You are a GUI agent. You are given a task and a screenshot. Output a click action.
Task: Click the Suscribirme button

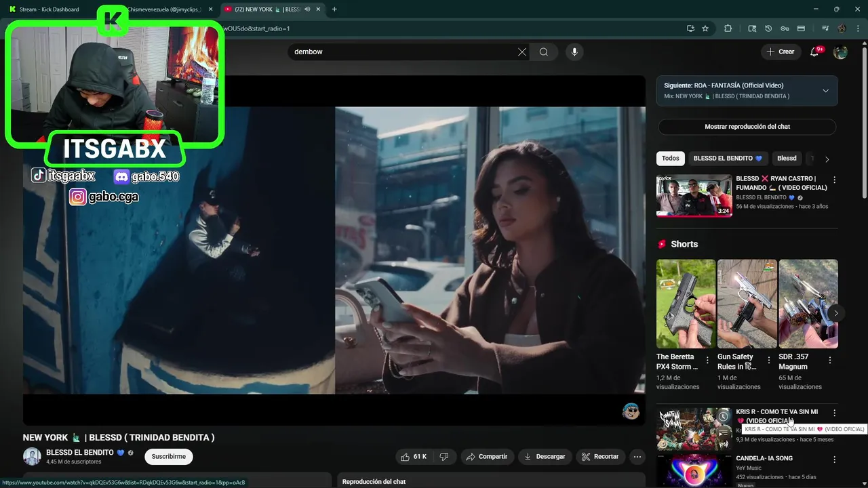click(x=169, y=457)
